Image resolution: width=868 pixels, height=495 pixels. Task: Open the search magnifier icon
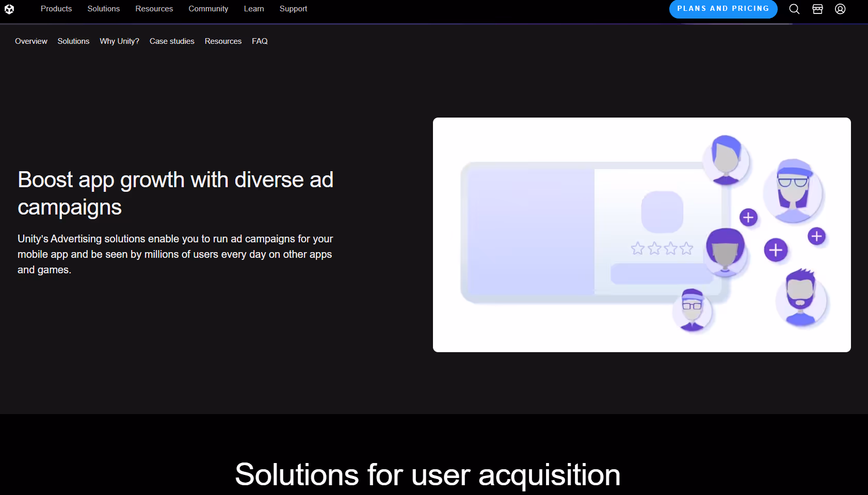click(794, 9)
